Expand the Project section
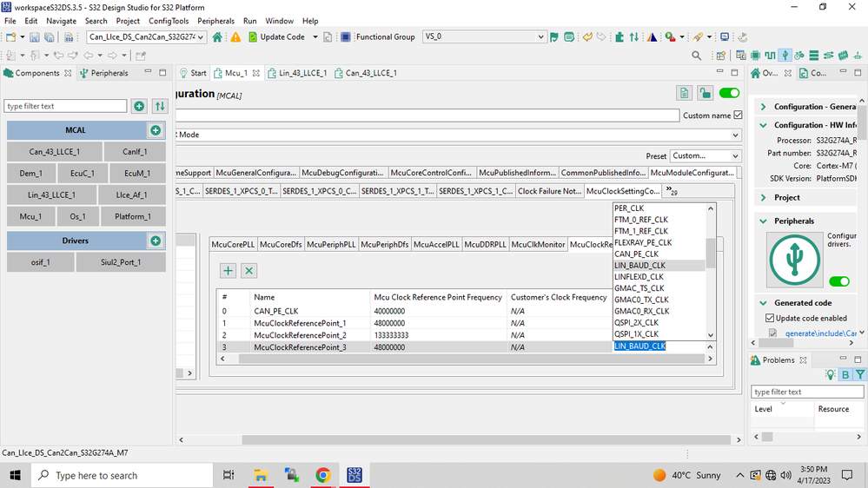Viewport: 868px width, 488px height. click(x=764, y=197)
